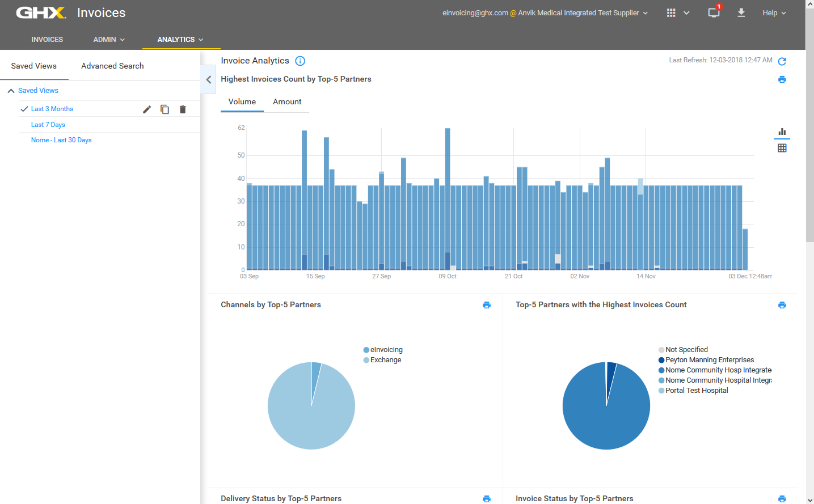Switch to table grid view
This screenshot has width=814, height=504.
(782, 148)
